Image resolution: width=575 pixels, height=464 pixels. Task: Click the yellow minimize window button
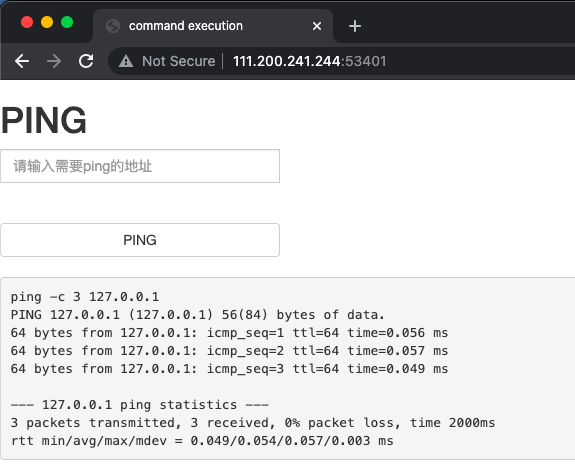coord(47,22)
